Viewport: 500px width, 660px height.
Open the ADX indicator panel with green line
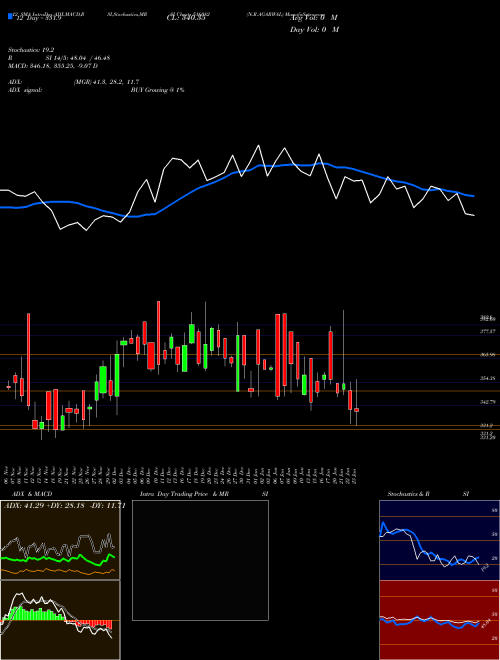pyautogui.click(x=60, y=540)
